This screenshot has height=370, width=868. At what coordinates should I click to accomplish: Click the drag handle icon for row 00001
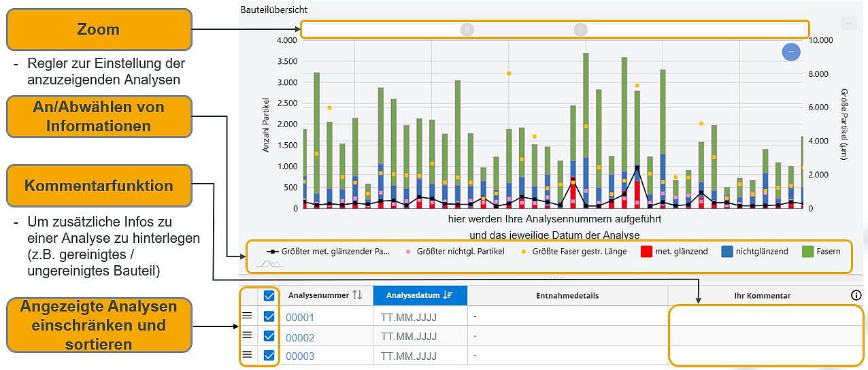248,316
